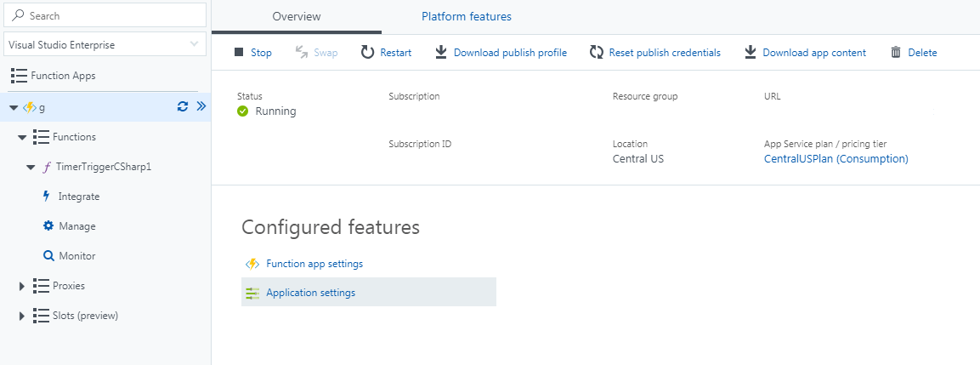Switch to the Platform features tab
980x365 pixels.
[467, 16]
